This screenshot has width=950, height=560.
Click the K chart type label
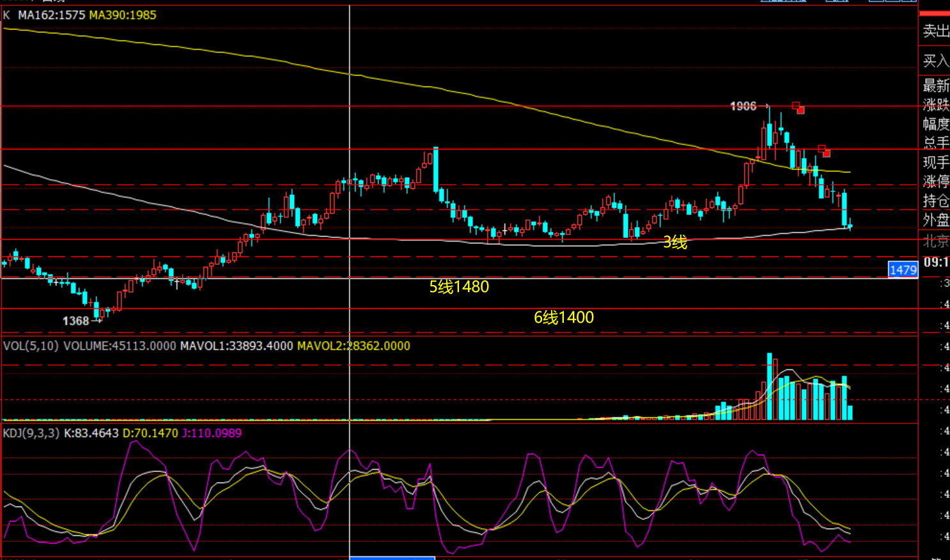6,15
